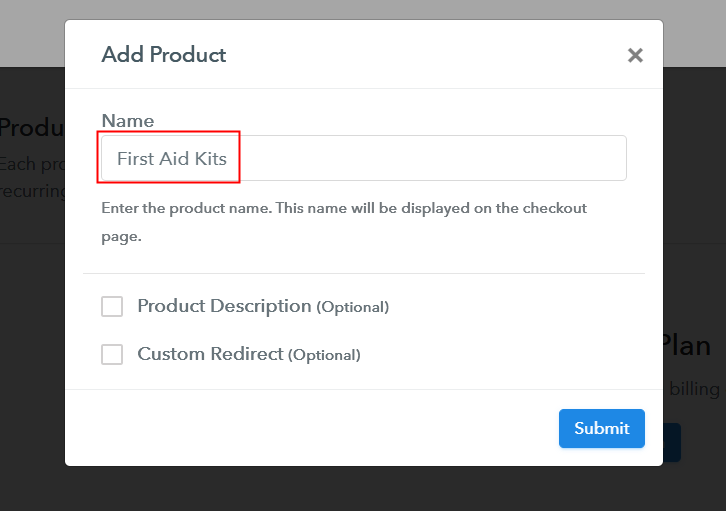Close the Add Product dialog
726x511 pixels.
point(635,55)
